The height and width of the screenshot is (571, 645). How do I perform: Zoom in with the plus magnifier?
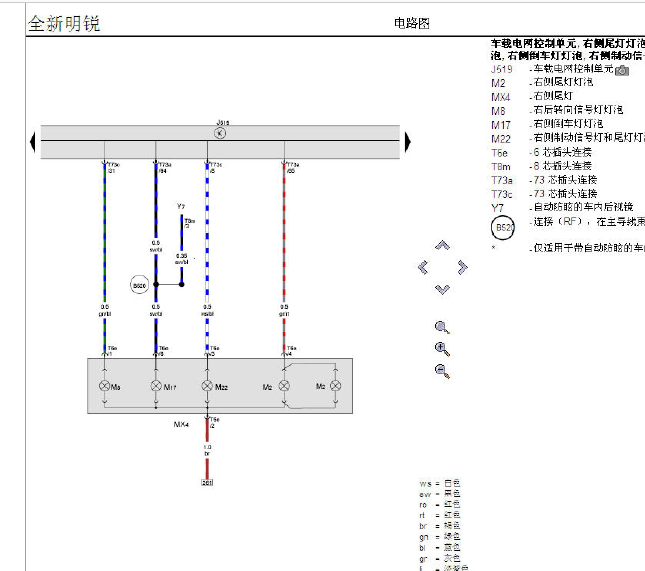point(442,349)
